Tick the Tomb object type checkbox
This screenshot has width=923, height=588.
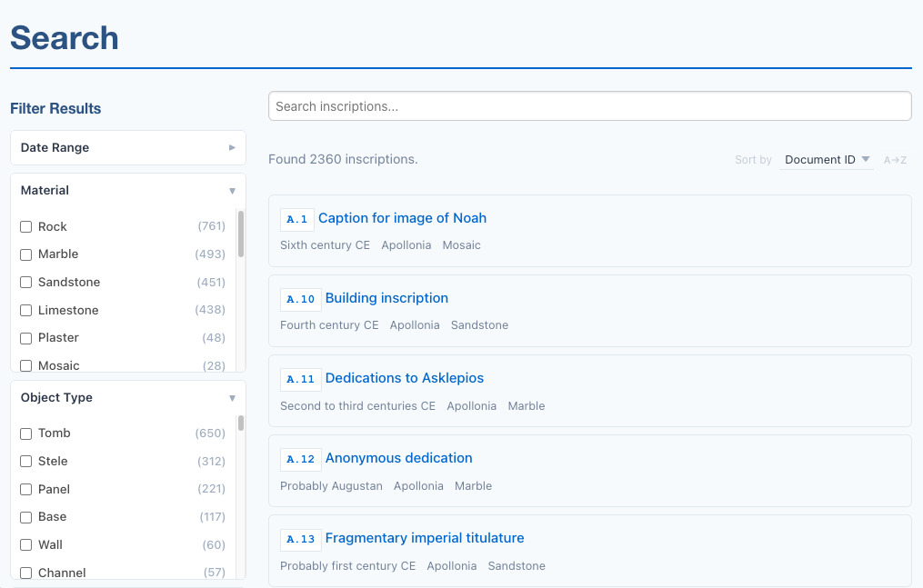[26, 434]
